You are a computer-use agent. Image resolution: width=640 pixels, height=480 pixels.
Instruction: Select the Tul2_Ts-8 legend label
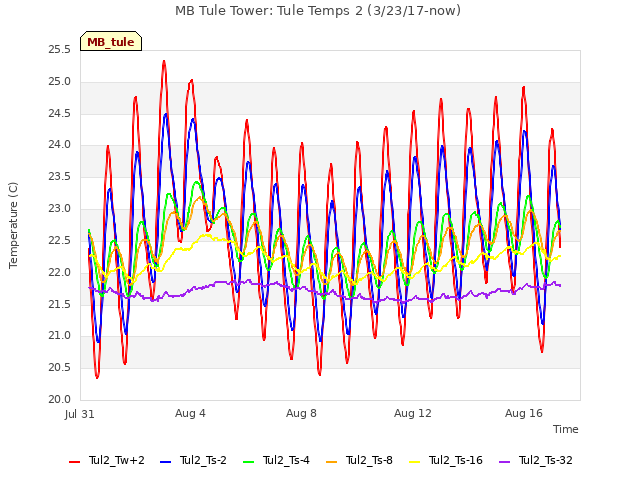click(369, 461)
